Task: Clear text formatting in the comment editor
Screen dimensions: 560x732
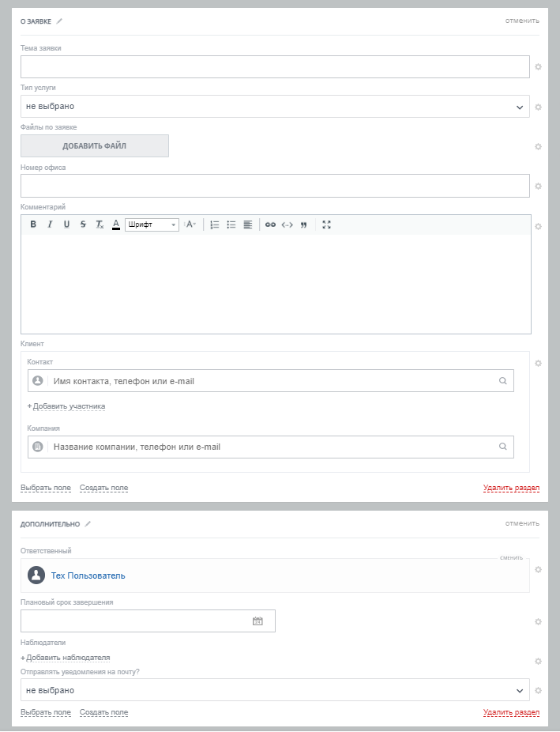Action: click(x=100, y=225)
